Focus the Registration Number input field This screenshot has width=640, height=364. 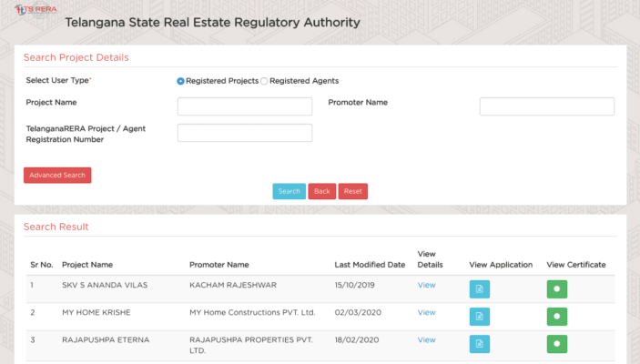coord(245,133)
